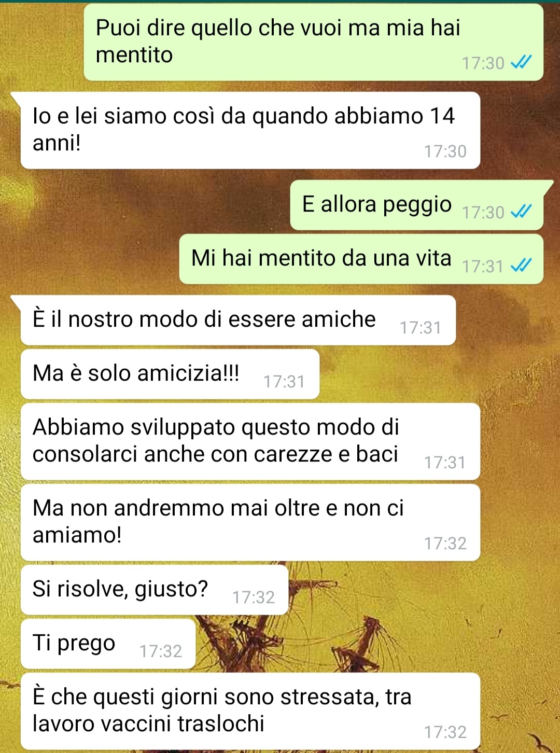Image resolution: width=560 pixels, height=753 pixels.
Task: Tap blue checkmarks on 'Mi hai mentito da una vita'
Action: [521, 266]
